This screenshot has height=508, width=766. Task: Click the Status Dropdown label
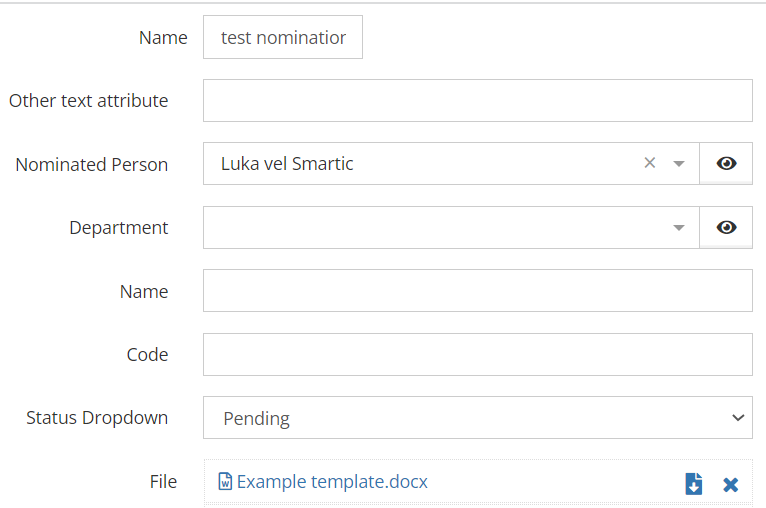[97, 418]
